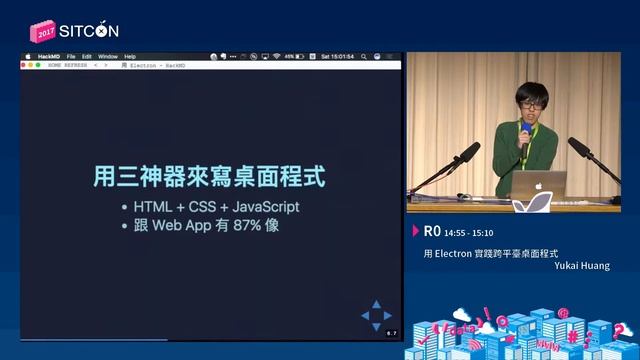Open the File menu
640x360 pixels.
coord(71,56)
